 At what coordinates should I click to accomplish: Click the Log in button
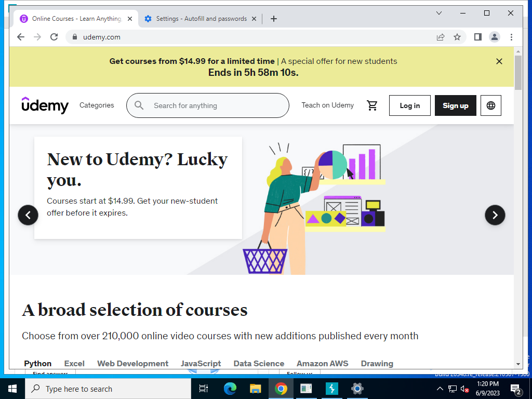tap(410, 105)
